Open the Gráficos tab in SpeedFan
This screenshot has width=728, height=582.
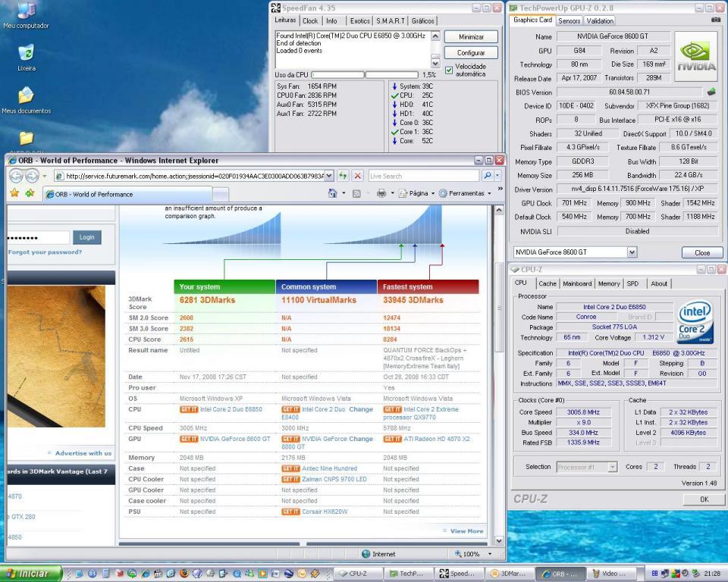coord(422,21)
